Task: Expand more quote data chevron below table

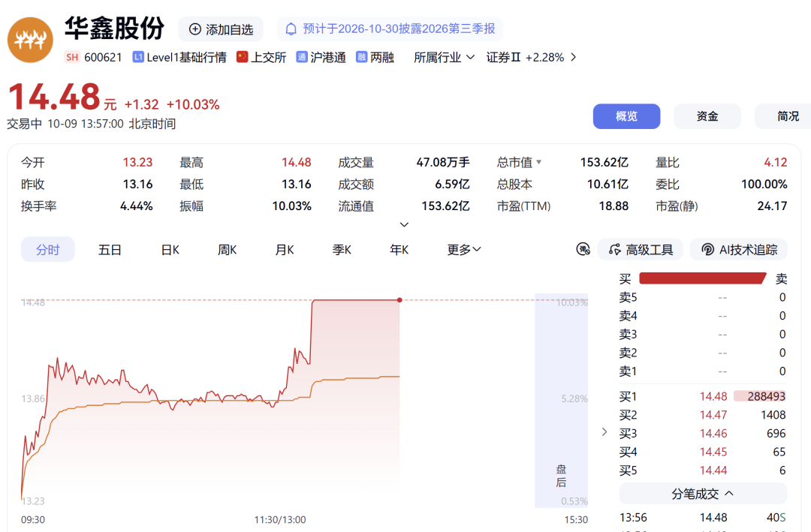Action: click(405, 224)
